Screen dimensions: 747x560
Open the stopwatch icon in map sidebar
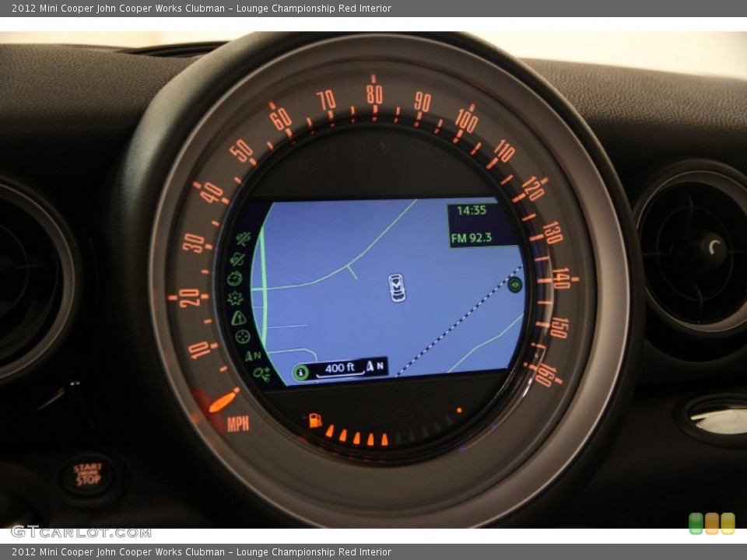[x=234, y=278]
